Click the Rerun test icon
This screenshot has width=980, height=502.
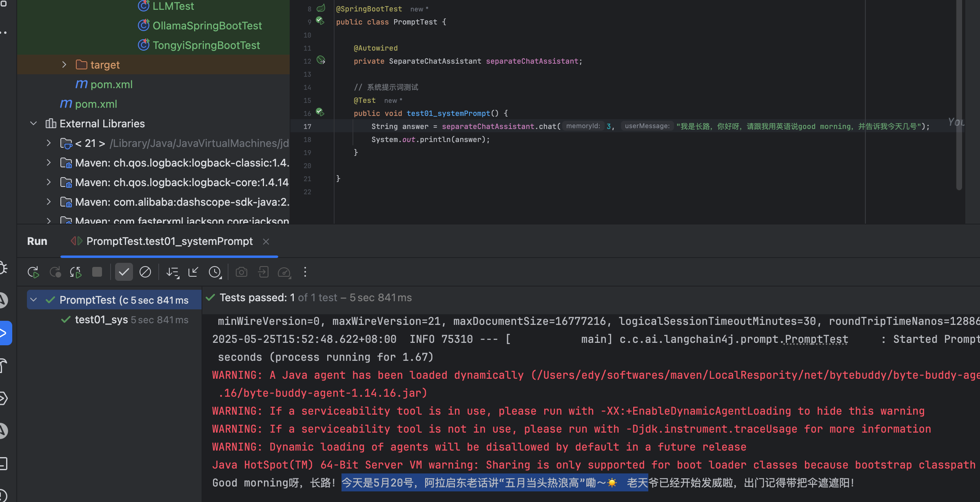[33, 272]
